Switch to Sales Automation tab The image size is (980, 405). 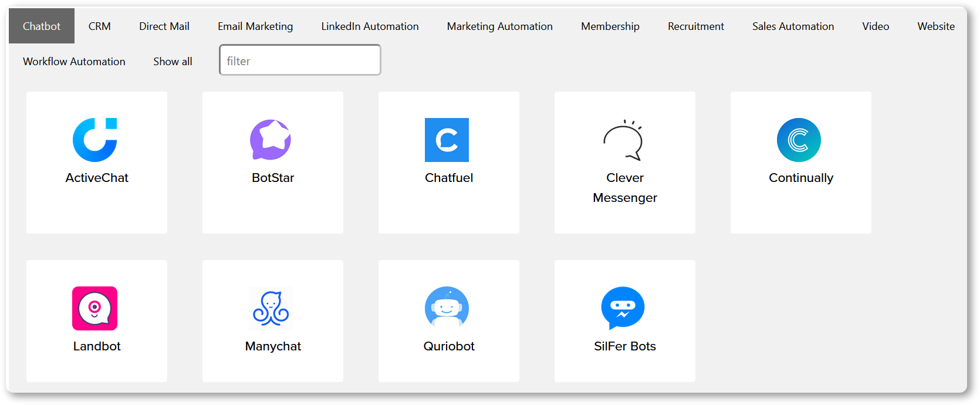(793, 26)
